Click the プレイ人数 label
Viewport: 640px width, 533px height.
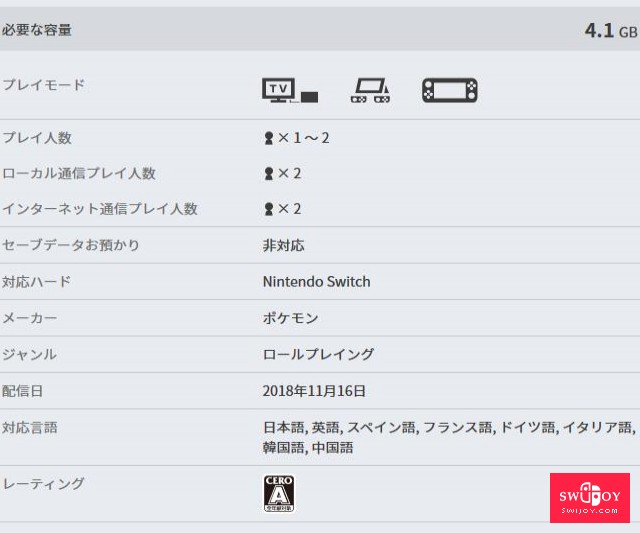pos(37,138)
